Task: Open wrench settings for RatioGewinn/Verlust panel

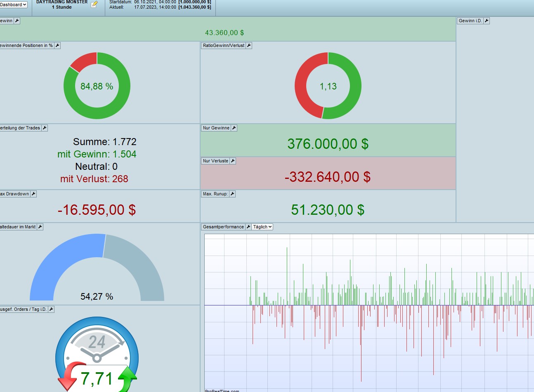Action: (x=249, y=45)
